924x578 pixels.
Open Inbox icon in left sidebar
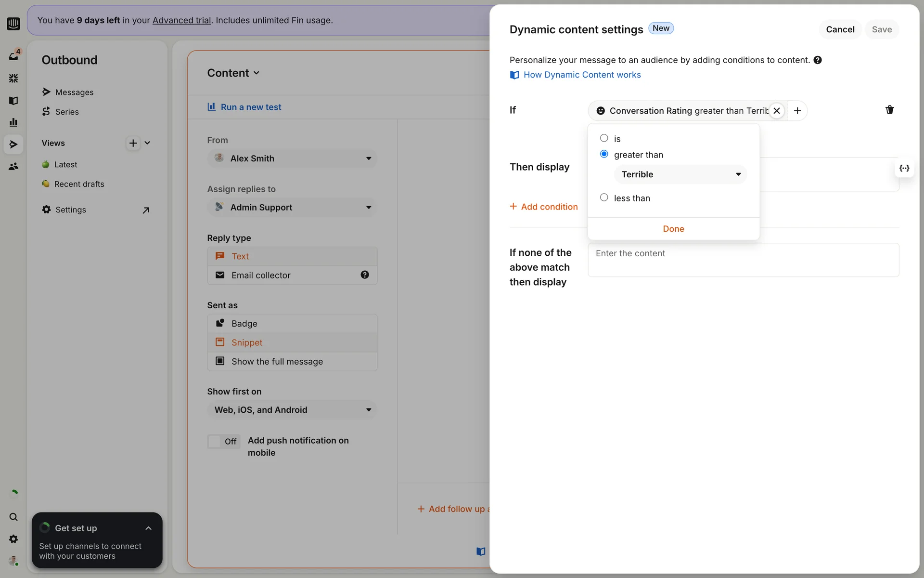13,56
